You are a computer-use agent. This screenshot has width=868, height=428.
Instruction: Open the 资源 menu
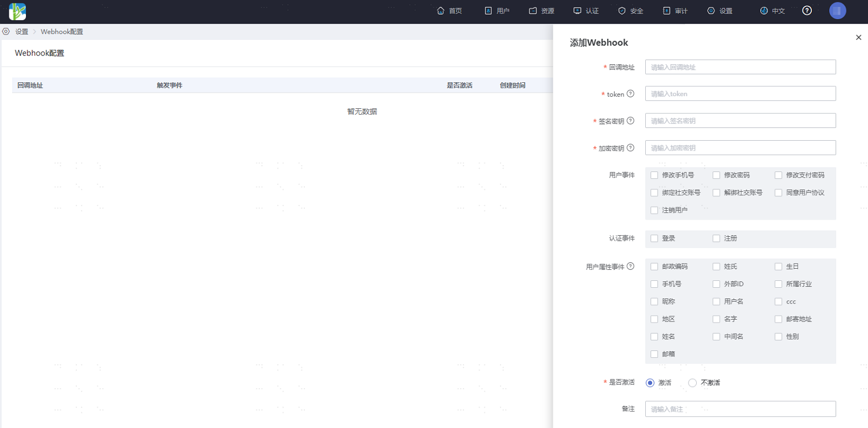(x=542, y=11)
